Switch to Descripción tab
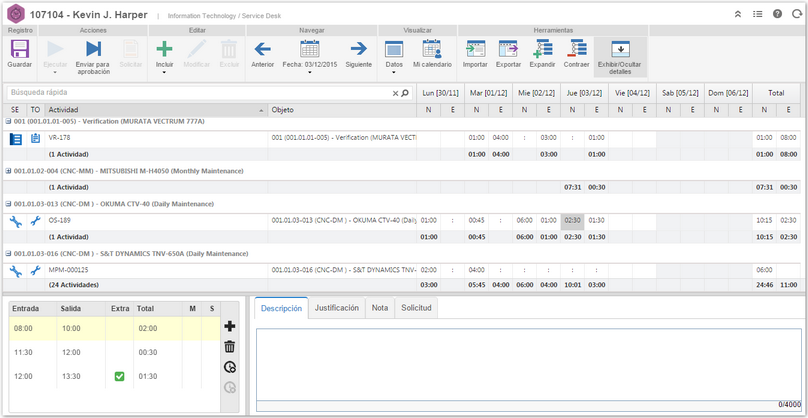Image resolution: width=808 pixels, height=418 pixels. tap(281, 308)
